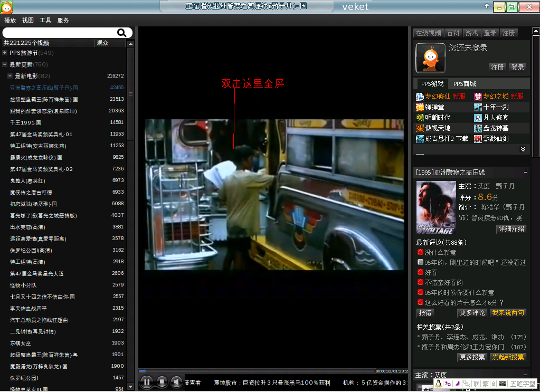Collapse the 亚洲警察之高压线 info panel
The image size is (540, 392).
point(525,173)
